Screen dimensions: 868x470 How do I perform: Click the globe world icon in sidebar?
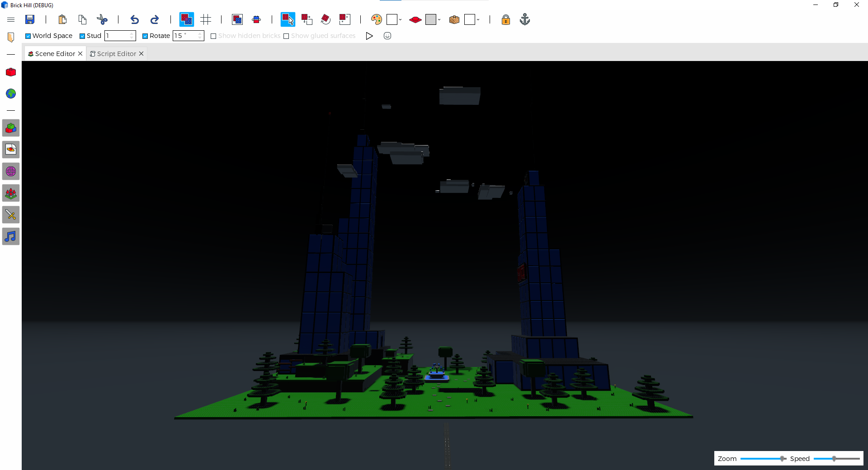[x=11, y=94]
